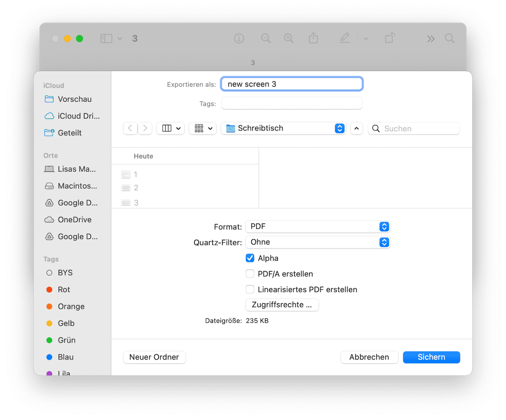The width and height of the screenshot is (506, 420).
Task: Go back with the left arrow button
Action: coord(130,128)
